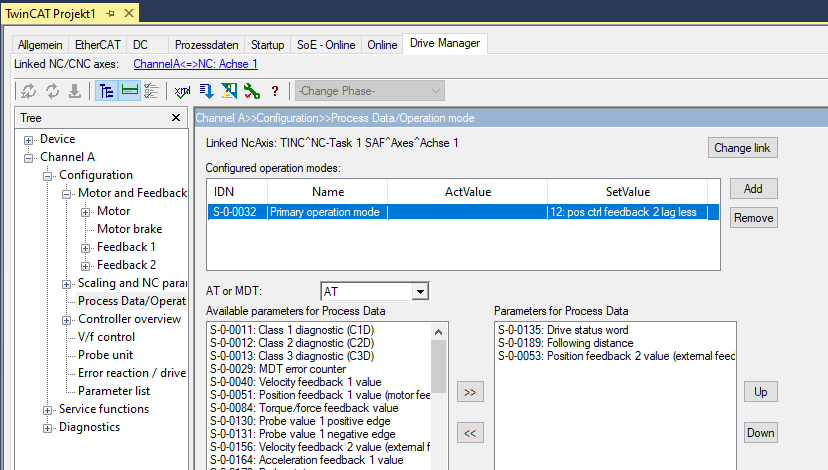Close the Tree panel with X
828x470 pixels.
[176, 118]
